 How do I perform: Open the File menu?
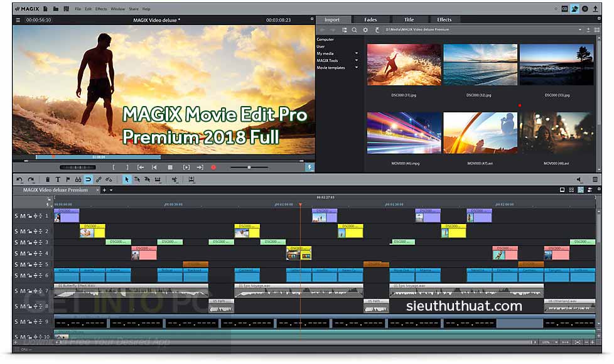tap(78, 9)
